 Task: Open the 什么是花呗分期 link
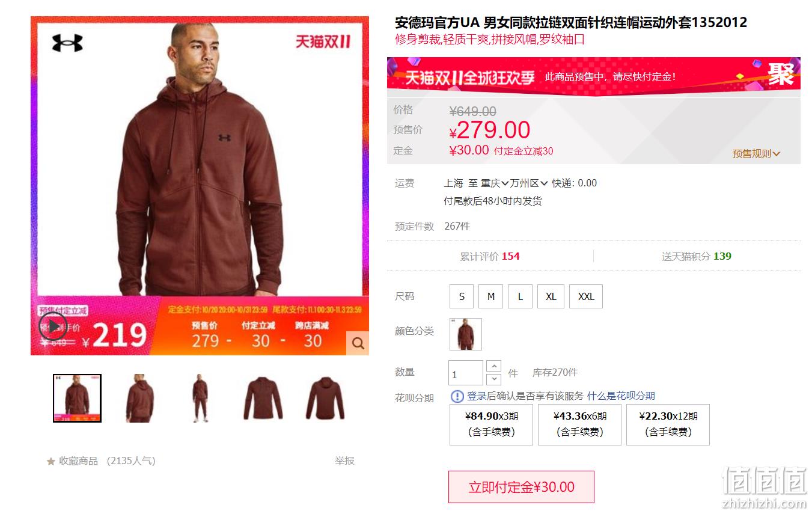coord(621,396)
